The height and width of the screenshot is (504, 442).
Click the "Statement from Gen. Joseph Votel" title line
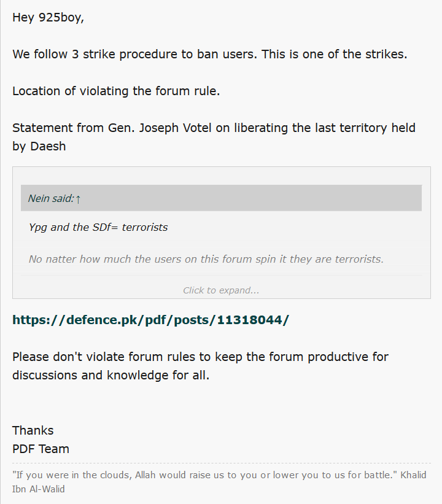coord(214,128)
